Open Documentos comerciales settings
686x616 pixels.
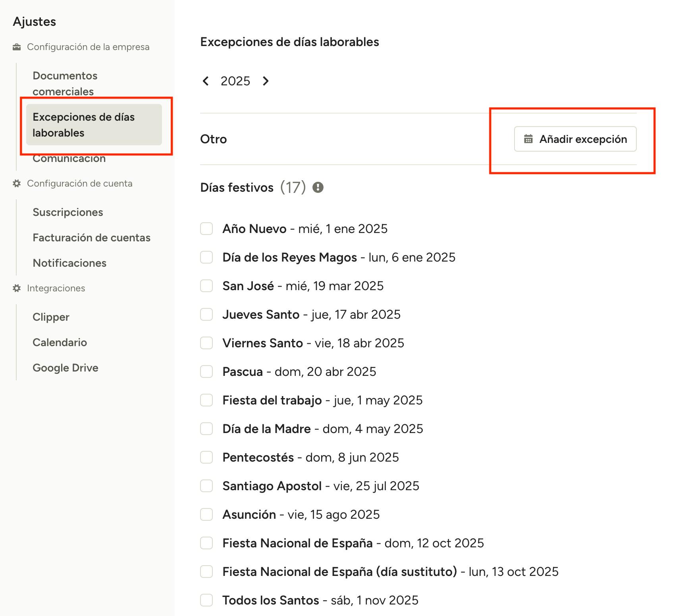(x=65, y=83)
